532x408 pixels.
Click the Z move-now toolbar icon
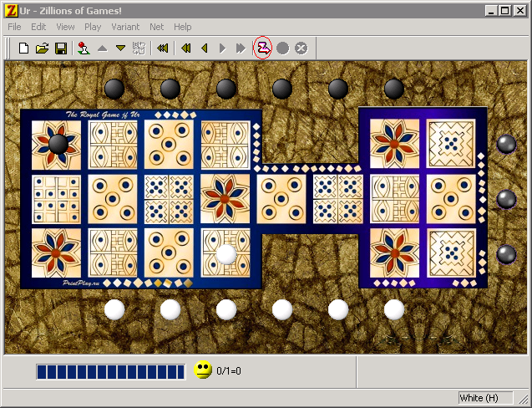[x=263, y=48]
